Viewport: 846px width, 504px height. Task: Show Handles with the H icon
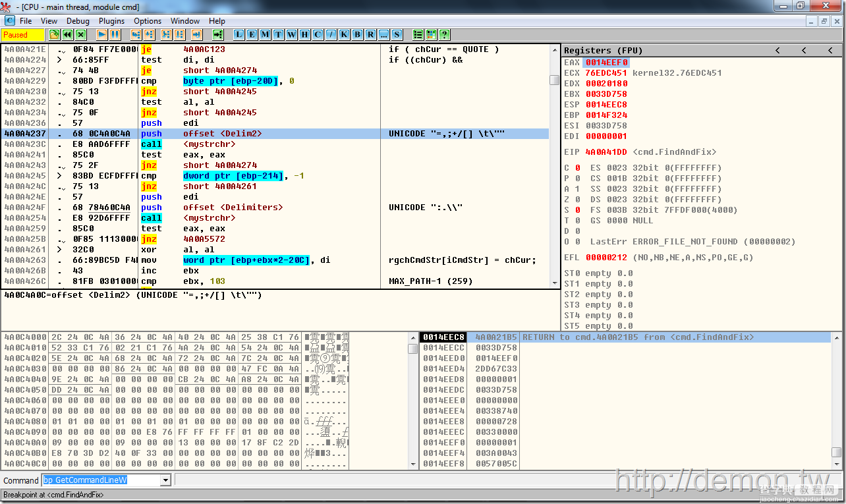304,34
